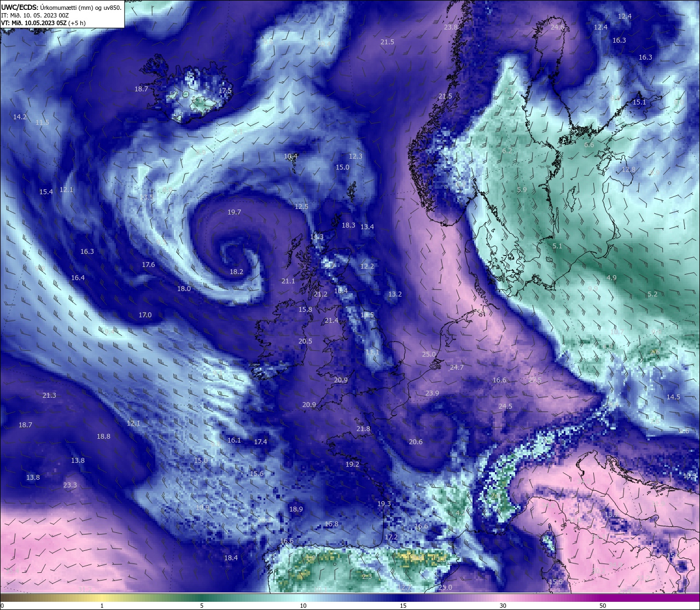Click the map value 17.5 over Iceland
The image size is (700, 610).
point(225,91)
